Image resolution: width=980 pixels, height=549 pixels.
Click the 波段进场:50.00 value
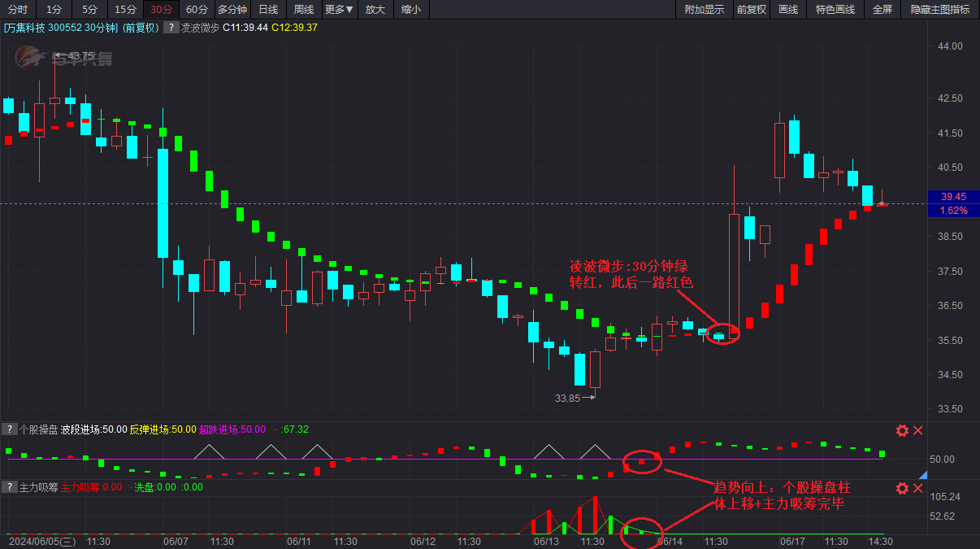point(93,429)
